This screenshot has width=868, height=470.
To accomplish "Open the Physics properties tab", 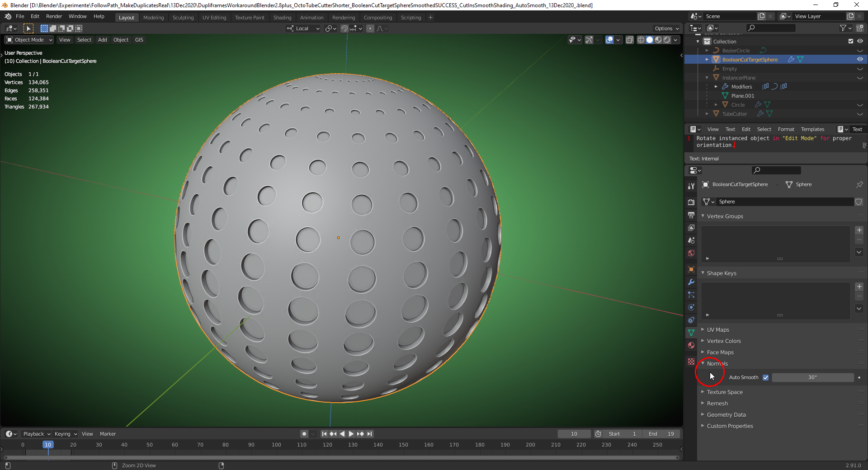I will coord(691,307).
